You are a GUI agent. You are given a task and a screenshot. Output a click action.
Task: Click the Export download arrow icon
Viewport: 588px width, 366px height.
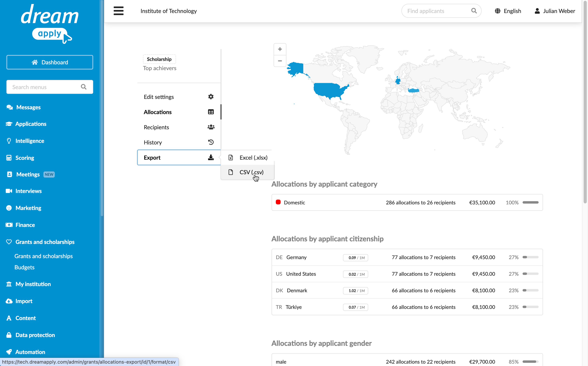(211, 158)
